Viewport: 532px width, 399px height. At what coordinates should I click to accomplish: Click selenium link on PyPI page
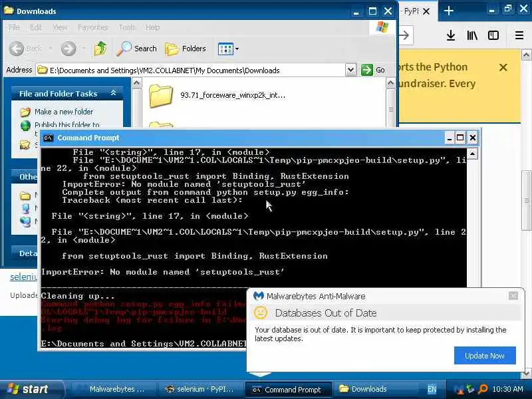(24, 277)
